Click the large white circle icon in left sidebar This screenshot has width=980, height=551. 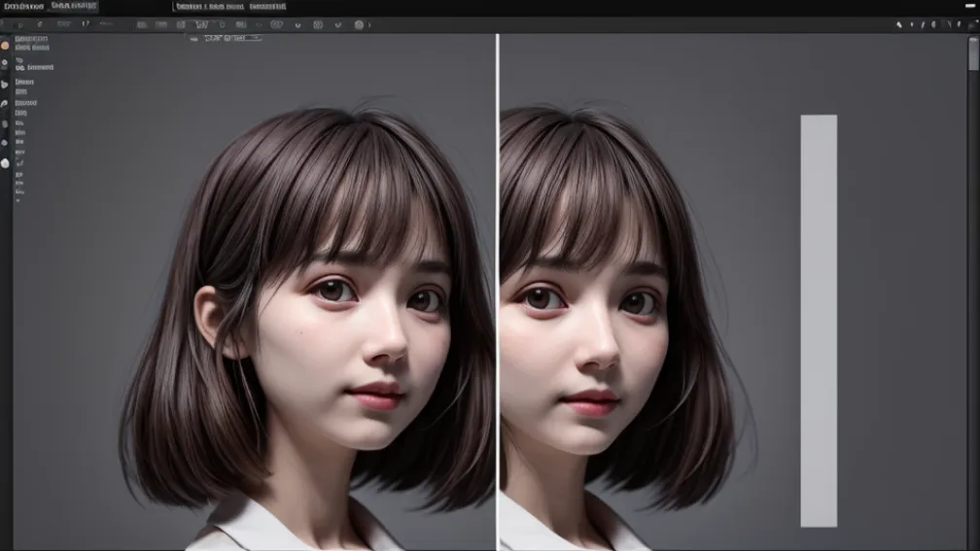click(5, 163)
